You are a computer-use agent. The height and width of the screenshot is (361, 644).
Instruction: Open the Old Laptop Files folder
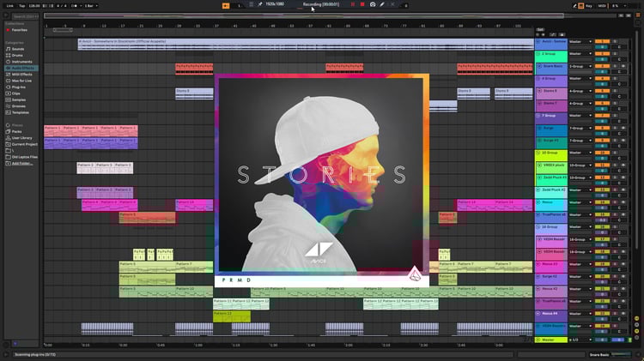pyautogui.click(x=25, y=157)
